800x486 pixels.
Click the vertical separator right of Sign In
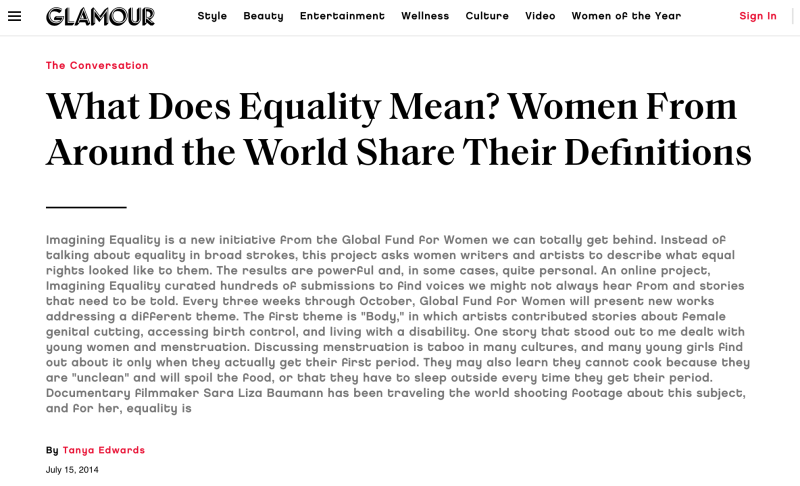[792, 16]
